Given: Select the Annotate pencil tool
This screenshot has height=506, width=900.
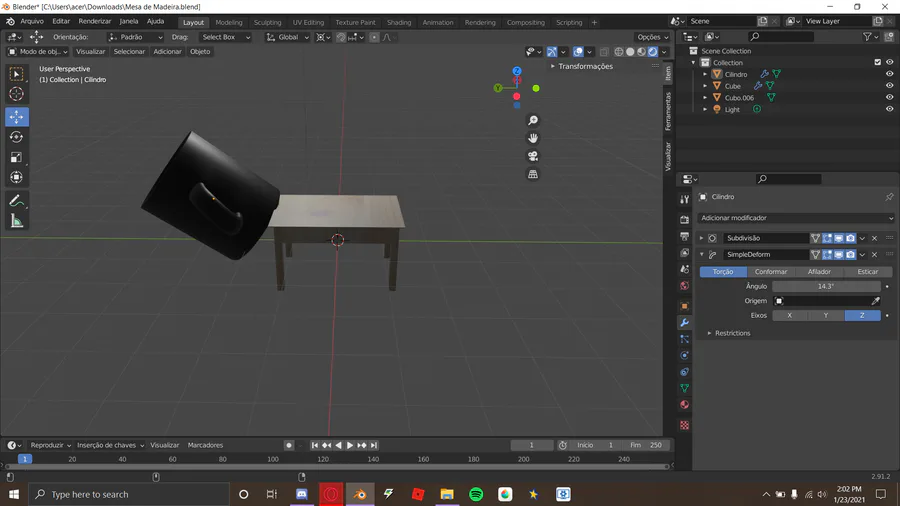Looking at the screenshot, I should coord(17,201).
